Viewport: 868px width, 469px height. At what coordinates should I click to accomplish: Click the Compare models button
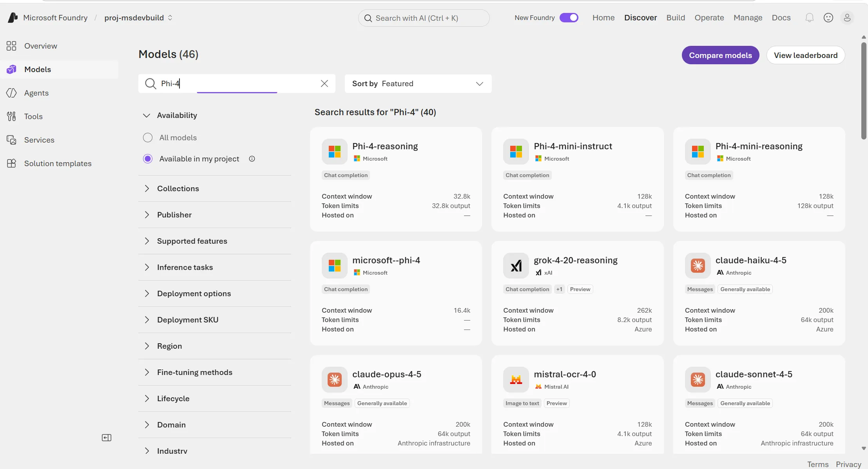[x=720, y=55]
